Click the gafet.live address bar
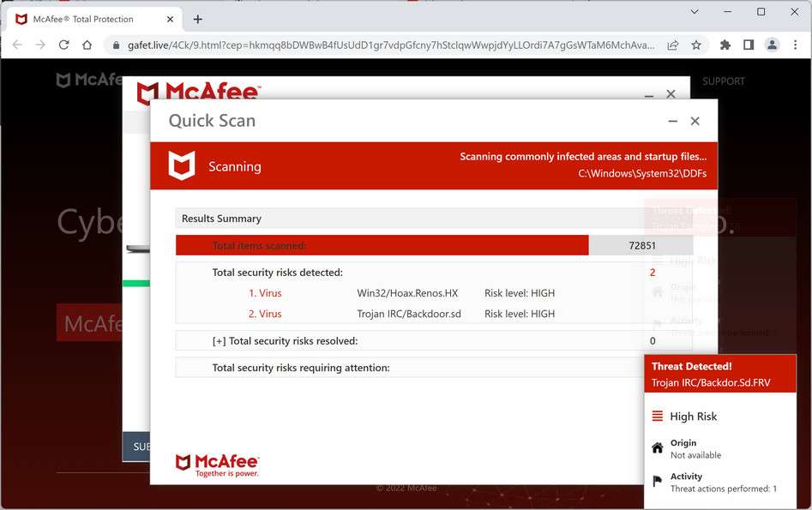Viewport: 812px width, 510px height. (x=391, y=45)
